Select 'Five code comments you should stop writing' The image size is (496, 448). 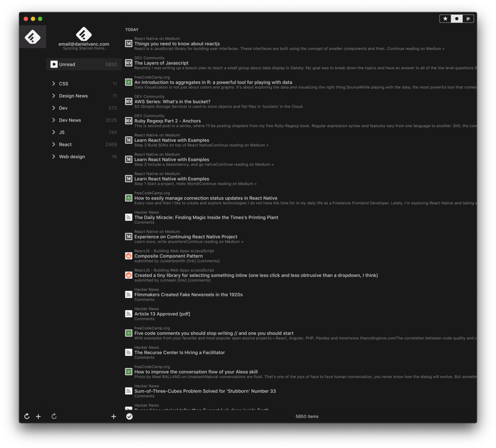(214, 333)
